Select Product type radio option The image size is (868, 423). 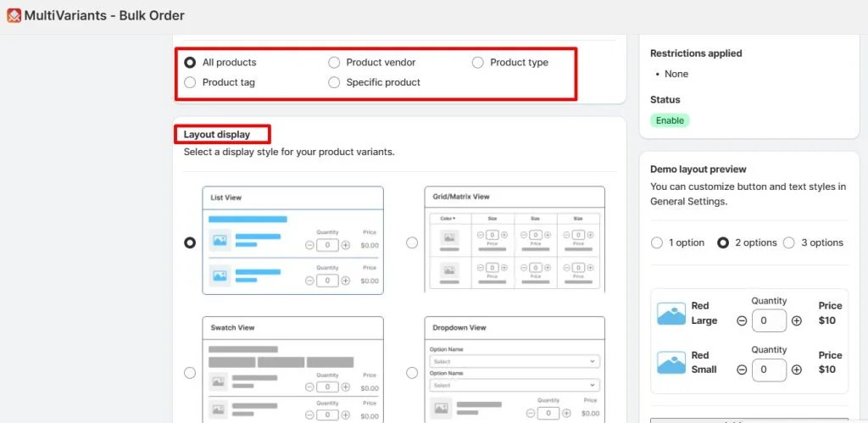coord(478,63)
